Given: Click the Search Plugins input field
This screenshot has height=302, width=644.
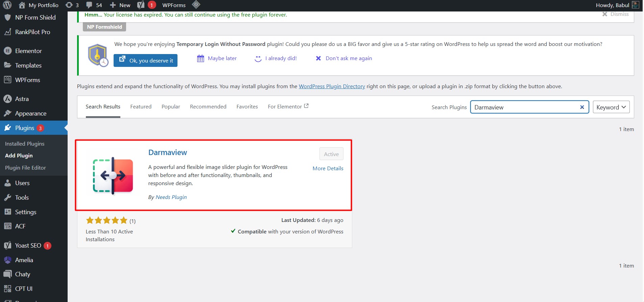Looking at the screenshot, I should (x=524, y=107).
